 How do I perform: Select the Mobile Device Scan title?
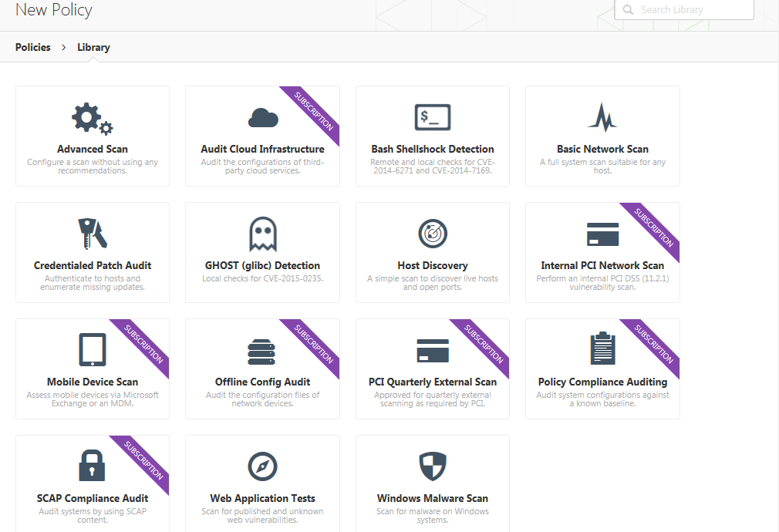(x=93, y=382)
